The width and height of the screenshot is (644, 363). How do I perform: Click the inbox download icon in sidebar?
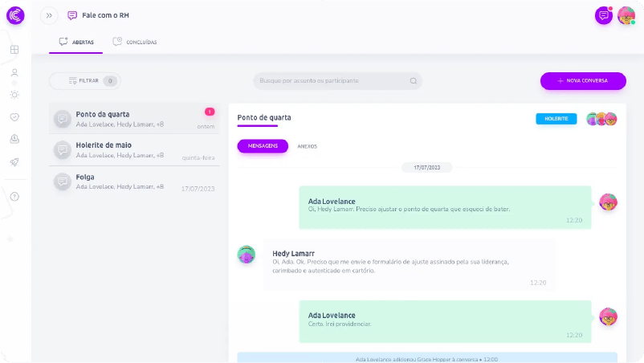point(14,139)
